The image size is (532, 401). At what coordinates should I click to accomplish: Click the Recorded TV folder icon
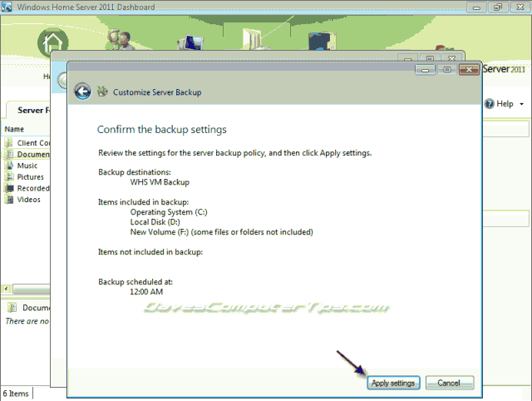point(9,188)
